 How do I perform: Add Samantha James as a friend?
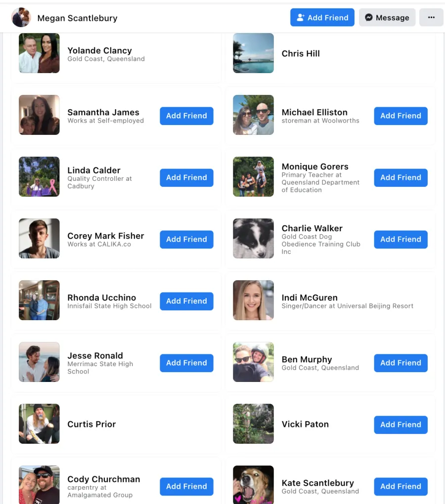186,116
